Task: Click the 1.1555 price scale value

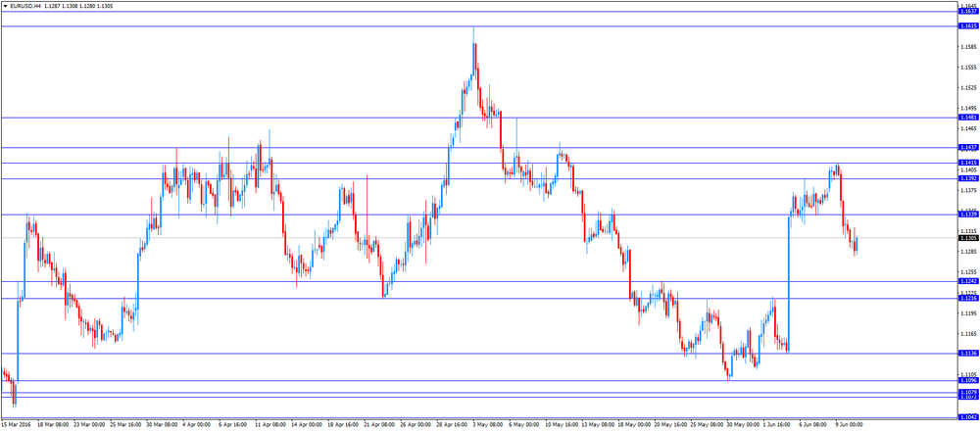Action: [x=968, y=67]
